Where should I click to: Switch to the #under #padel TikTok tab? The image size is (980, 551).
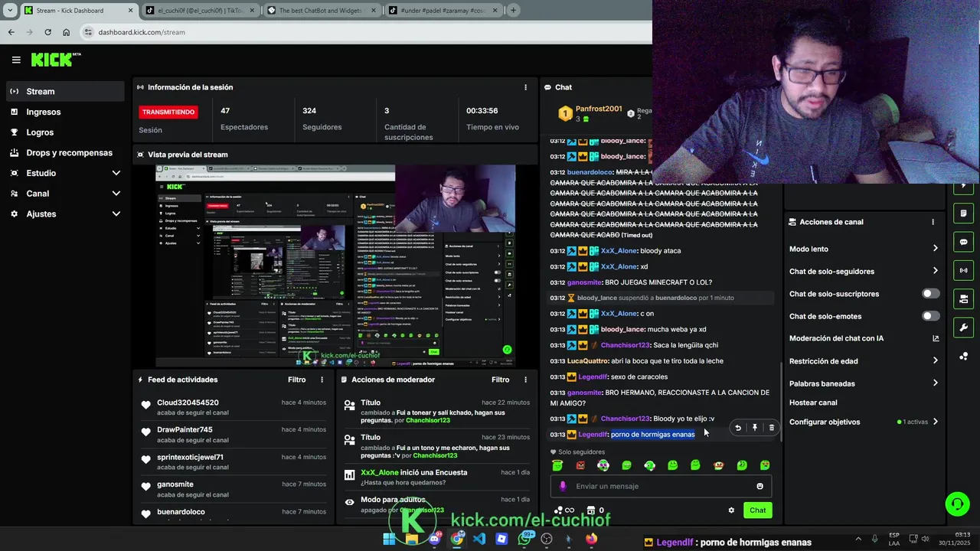coord(443,10)
